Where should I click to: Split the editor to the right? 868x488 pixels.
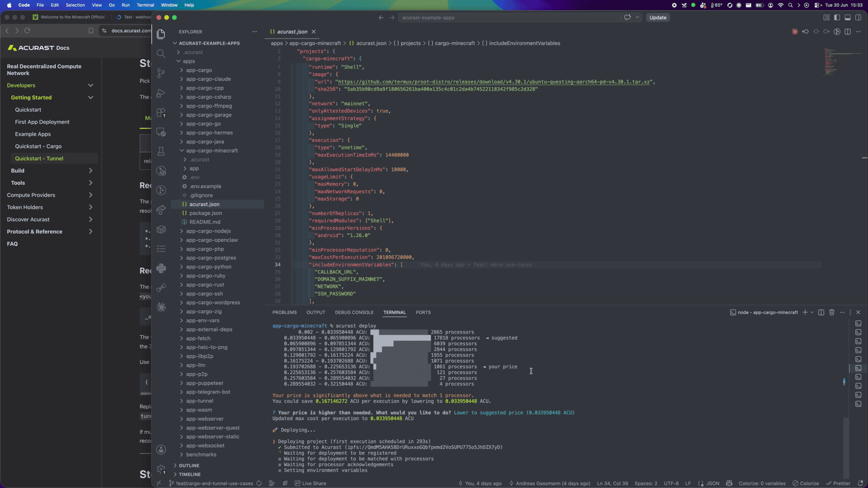tap(847, 31)
